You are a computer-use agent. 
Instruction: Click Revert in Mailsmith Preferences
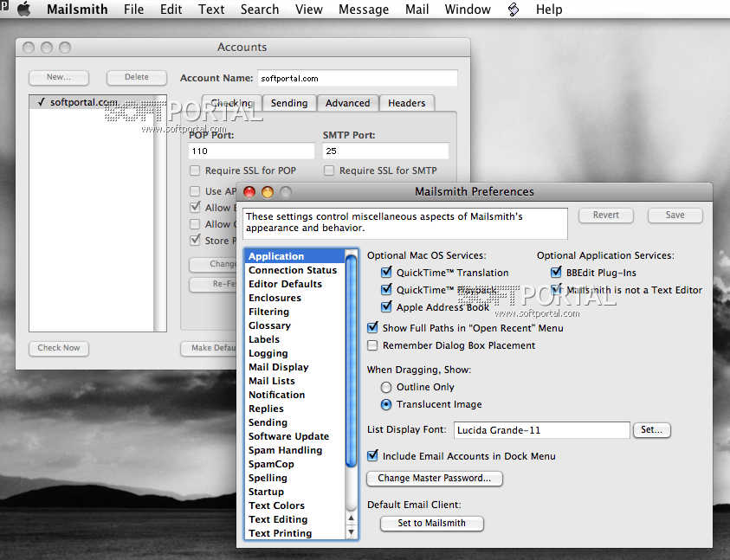tap(605, 215)
